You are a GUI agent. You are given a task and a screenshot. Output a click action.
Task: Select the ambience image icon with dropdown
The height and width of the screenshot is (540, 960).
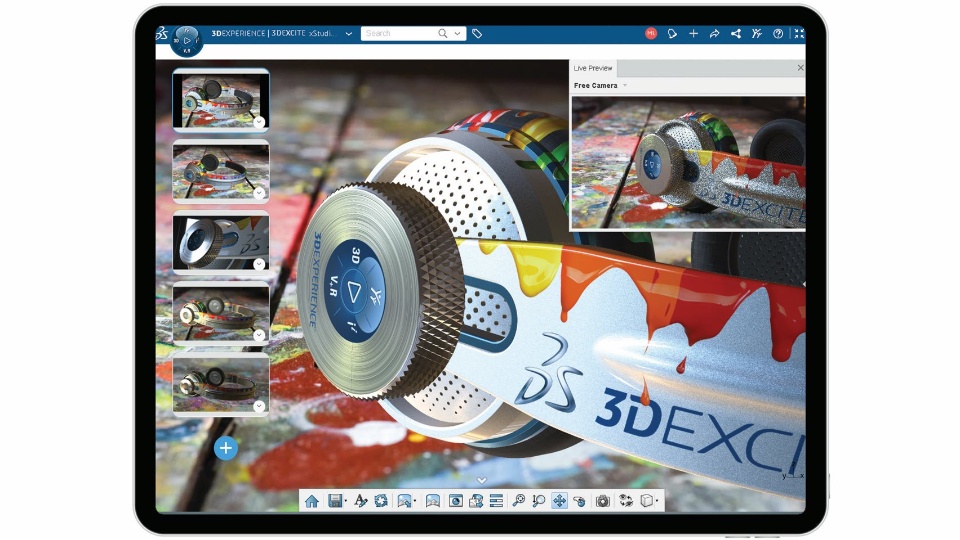coord(403,501)
